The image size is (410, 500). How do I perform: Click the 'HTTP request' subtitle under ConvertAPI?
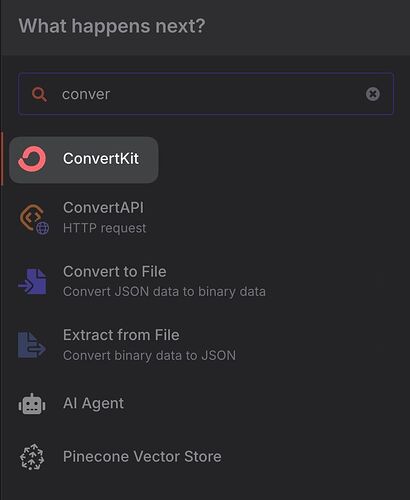pyautogui.click(x=104, y=228)
